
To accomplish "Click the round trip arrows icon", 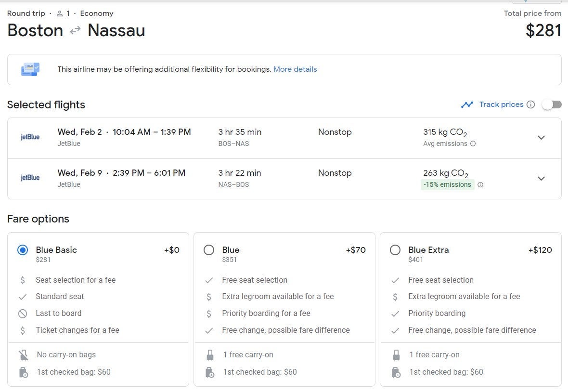I will (75, 31).
